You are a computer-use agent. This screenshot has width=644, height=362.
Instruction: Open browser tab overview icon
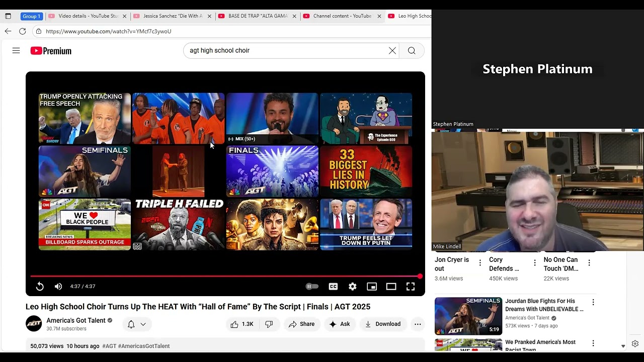click(8, 16)
